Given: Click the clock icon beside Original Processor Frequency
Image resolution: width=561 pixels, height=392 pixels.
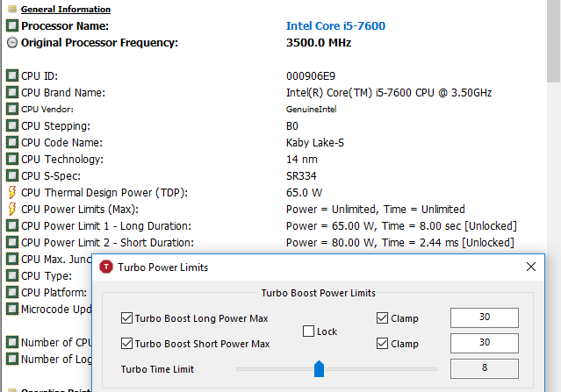Looking at the screenshot, I should click(x=12, y=42).
